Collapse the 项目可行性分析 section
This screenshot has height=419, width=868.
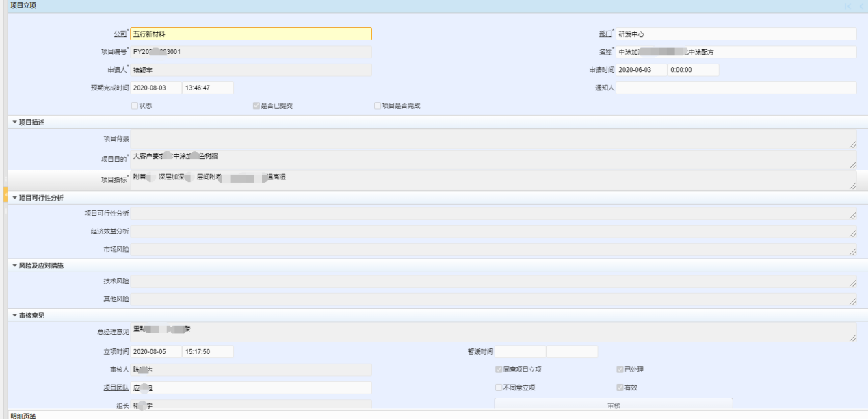14,198
